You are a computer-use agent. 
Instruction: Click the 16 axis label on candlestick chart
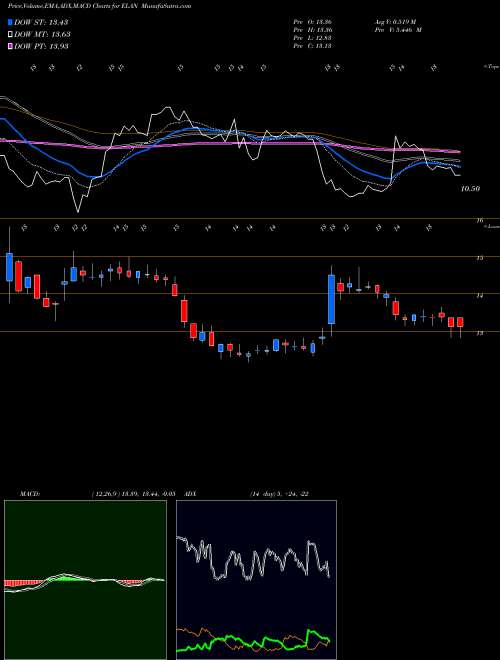pos(480,220)
